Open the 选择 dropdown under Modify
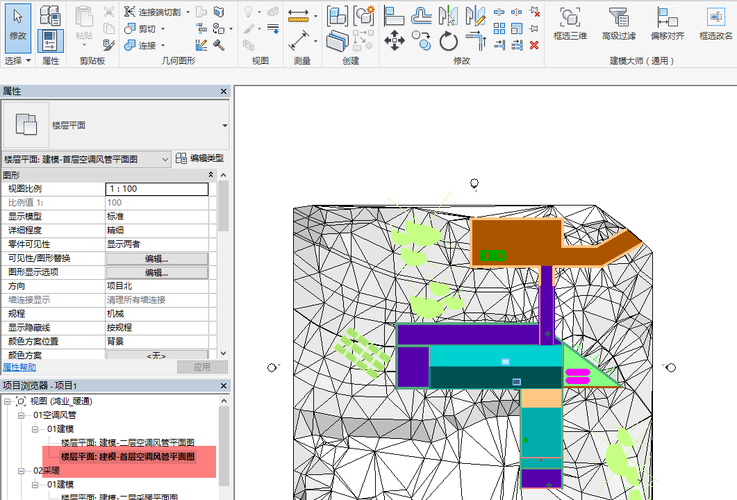The height and width of the screenshot is (500, 737). click(x=18, y=61)
